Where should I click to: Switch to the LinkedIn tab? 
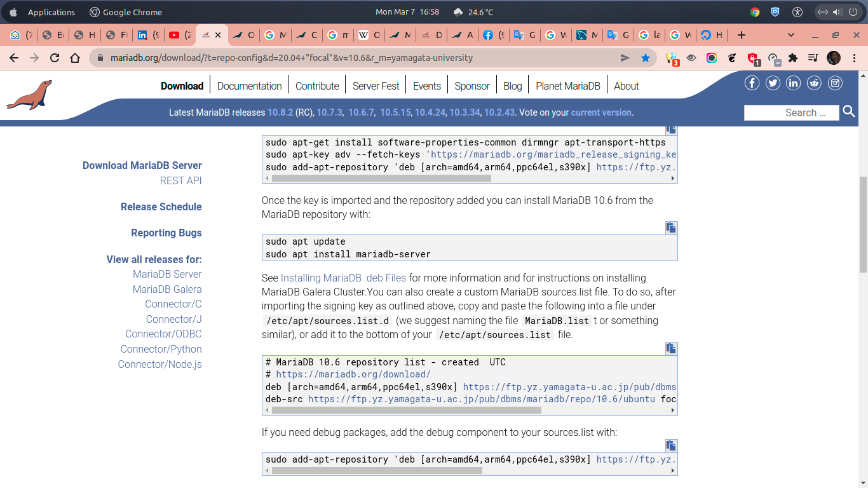pos(148,35)
